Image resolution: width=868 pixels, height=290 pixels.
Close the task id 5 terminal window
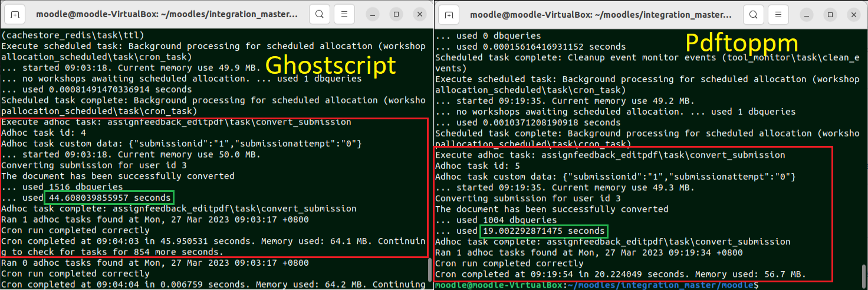point(854,14)
